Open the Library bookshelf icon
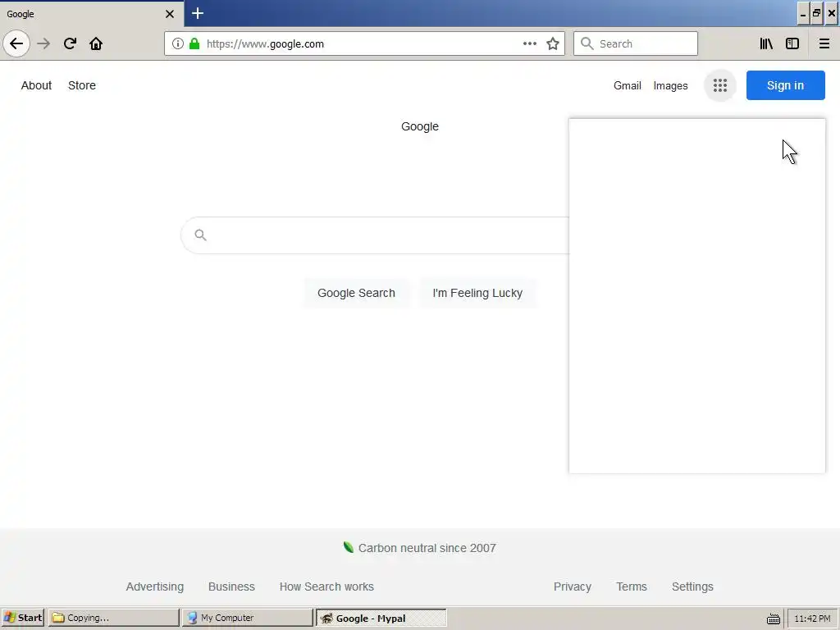The image size is (840, 630). pos(766,43)
